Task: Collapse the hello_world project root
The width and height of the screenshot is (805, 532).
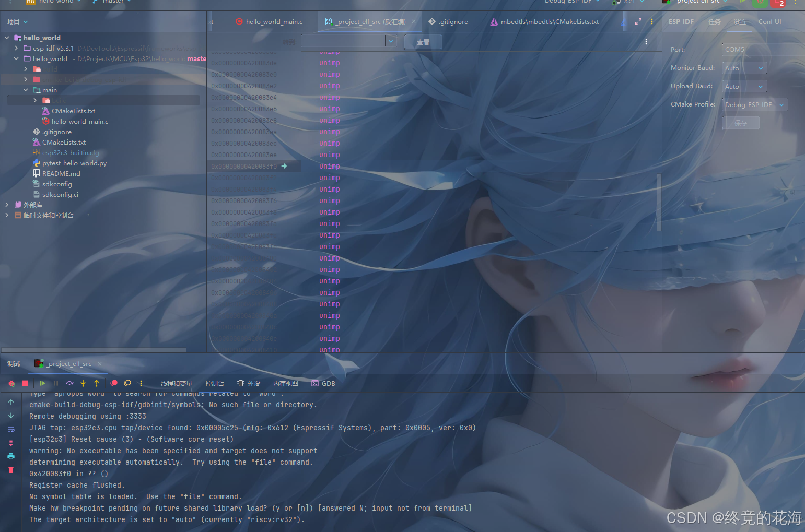Action: 7,38
